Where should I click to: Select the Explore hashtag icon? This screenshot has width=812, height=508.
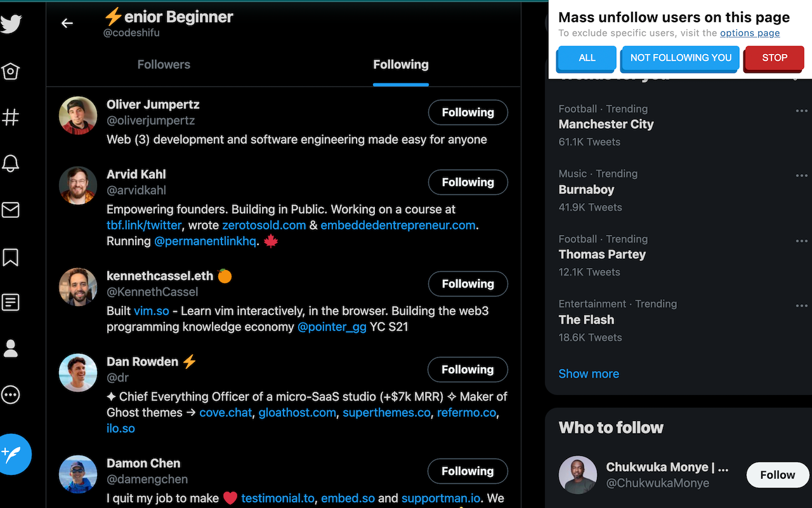[10, 117]
